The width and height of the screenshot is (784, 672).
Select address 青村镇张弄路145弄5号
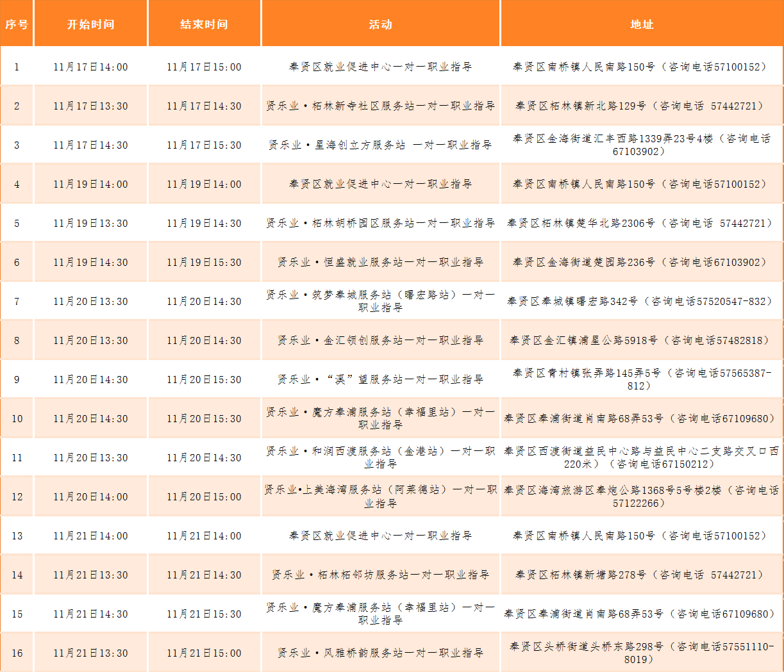click(642, 379)
